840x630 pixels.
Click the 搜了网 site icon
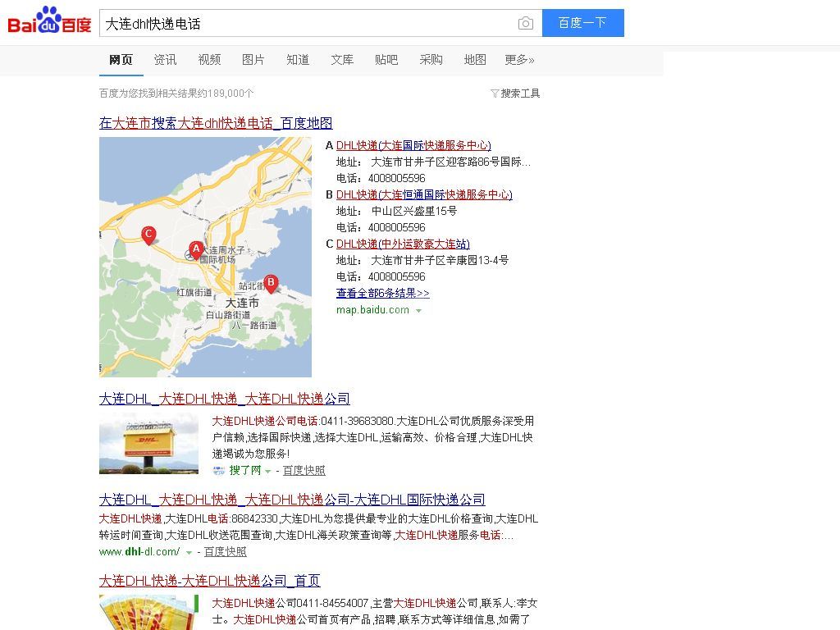[x=218, y=471]
